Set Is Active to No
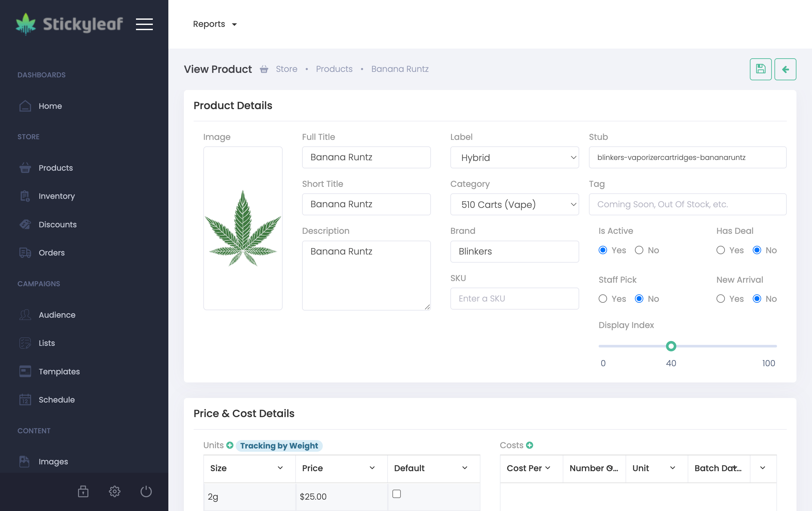 pyautogui.click(x=639, y=250)
